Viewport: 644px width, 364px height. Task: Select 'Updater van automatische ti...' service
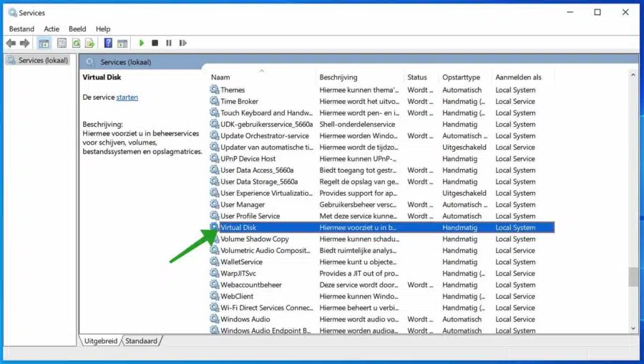[267, 147]
